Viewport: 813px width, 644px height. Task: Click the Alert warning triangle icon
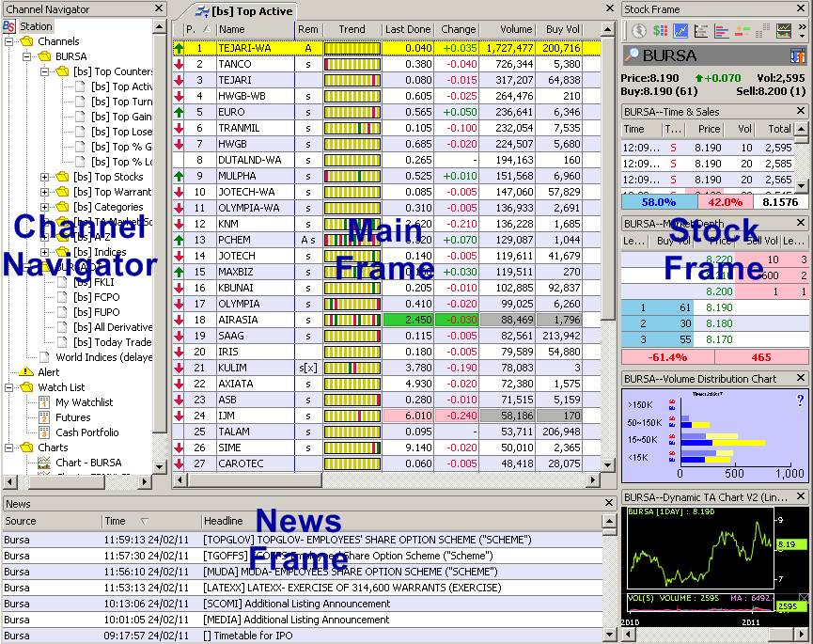tap(26, 371)
